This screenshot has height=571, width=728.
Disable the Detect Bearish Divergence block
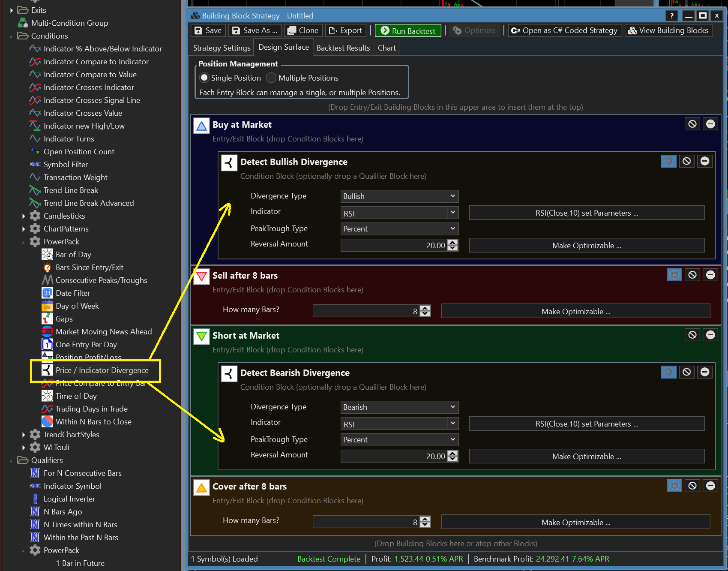[x=686, y=372]
